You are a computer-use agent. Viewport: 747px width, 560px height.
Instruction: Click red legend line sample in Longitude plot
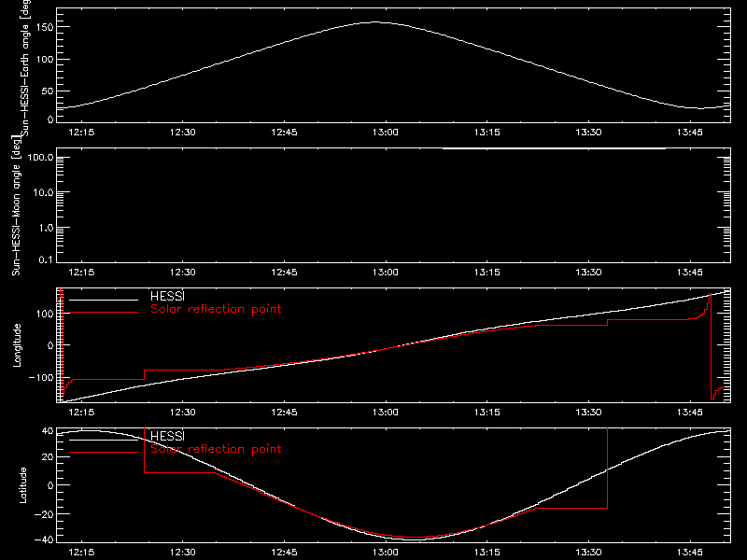[x=104, y=313]
